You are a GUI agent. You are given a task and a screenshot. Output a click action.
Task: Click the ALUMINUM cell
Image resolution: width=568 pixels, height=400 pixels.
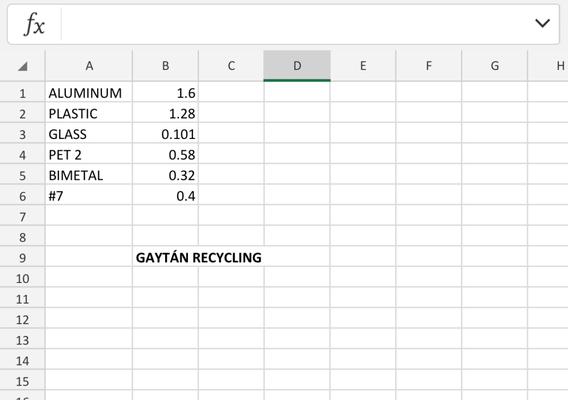tap(89, 93)
